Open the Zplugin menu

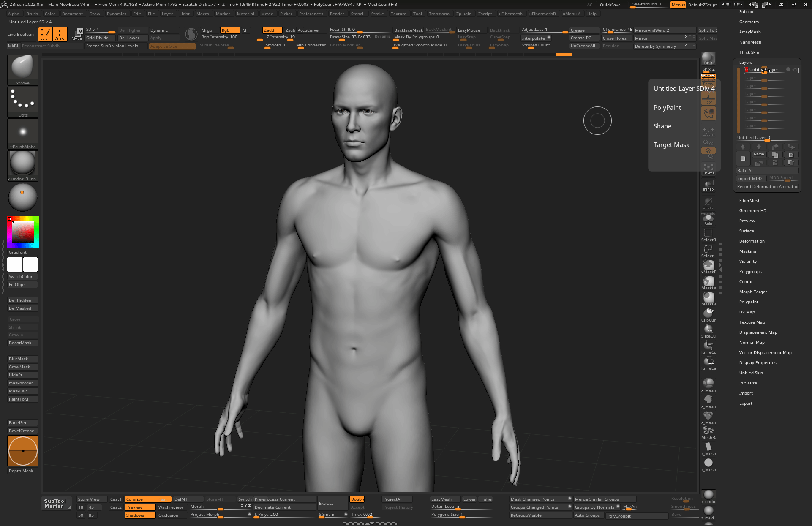click(463, 14)
